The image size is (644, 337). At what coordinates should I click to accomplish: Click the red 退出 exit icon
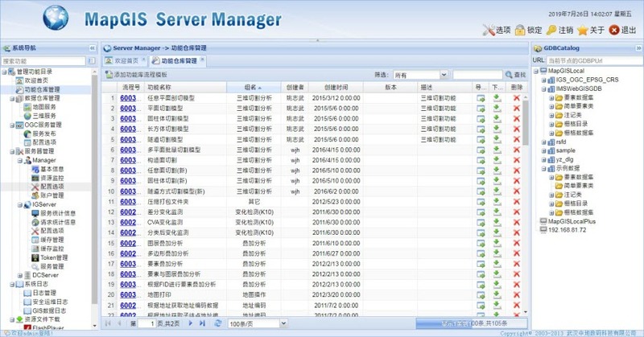(x=614, y=31)
